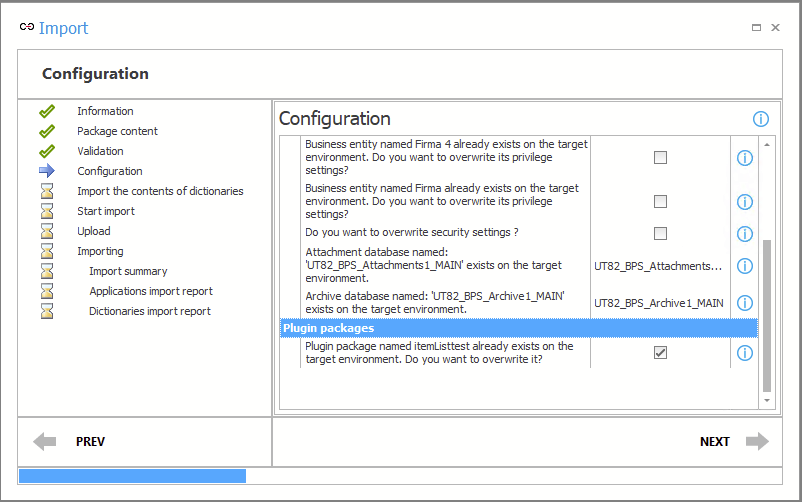Click info icon for security settings row
The image size is (802, 502).
(744, 234)
